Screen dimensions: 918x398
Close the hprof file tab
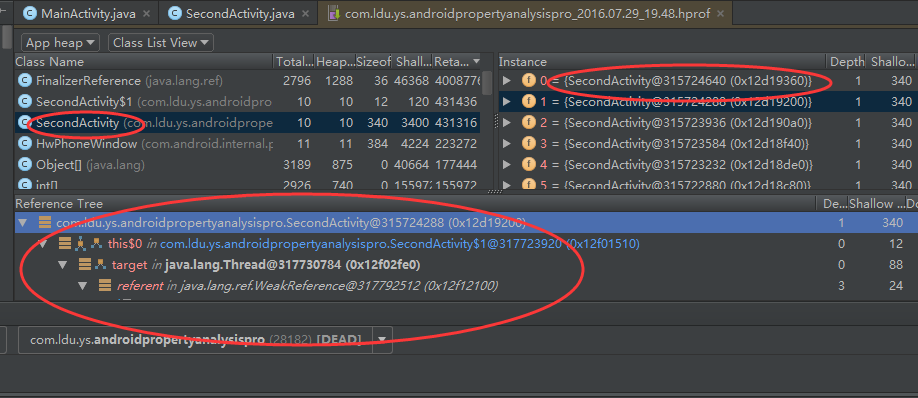(x=720, y=13)
